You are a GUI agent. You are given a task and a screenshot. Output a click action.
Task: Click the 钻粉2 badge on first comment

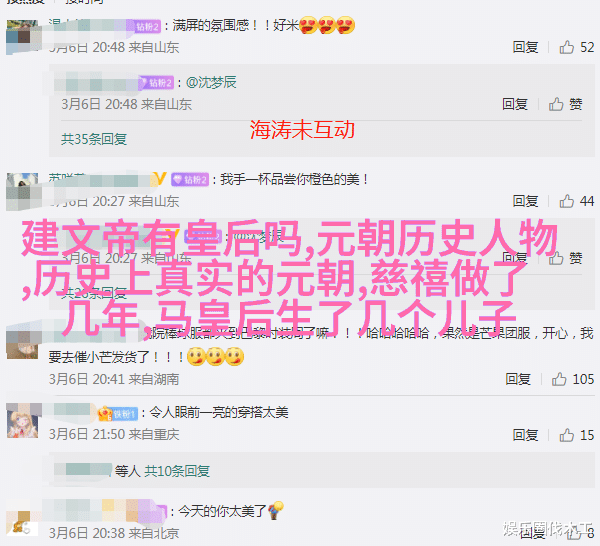click(148, 26)
